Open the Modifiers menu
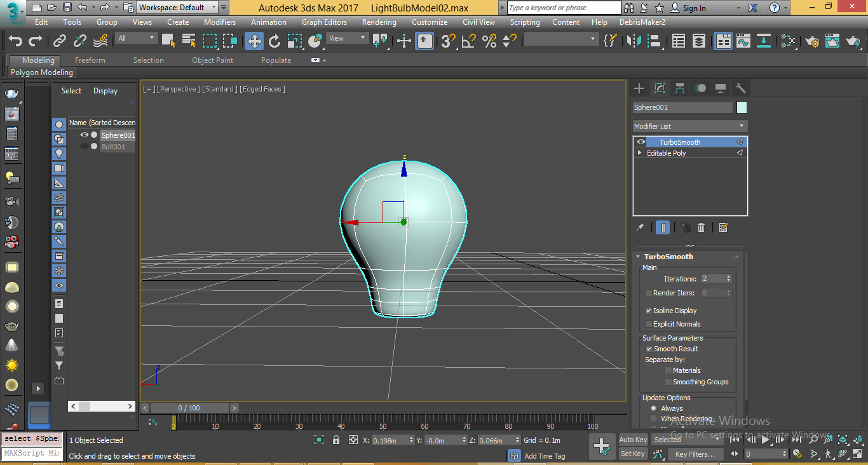Screen dimensions: 868x465 (x=220, y=22)
